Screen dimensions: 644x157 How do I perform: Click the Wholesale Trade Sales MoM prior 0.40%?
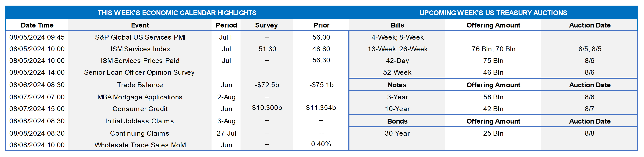pyautogui.click(x=321, y=144)
